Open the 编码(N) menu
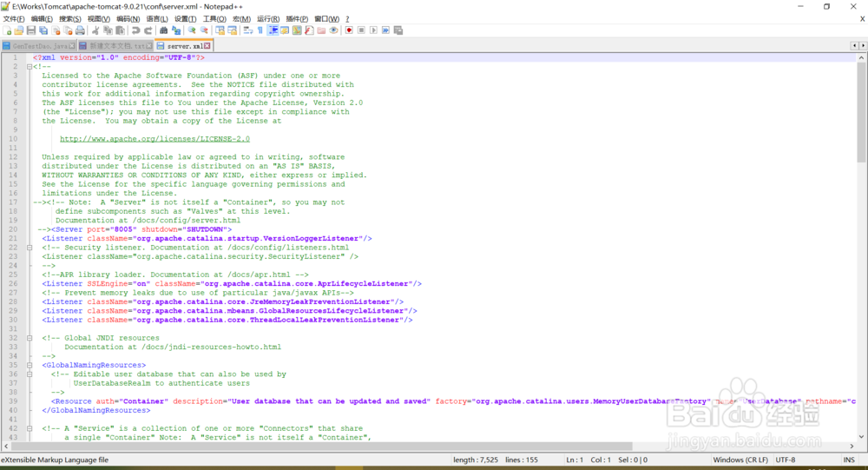The width and height of the screenshot is (868, 470). point(128,19)
